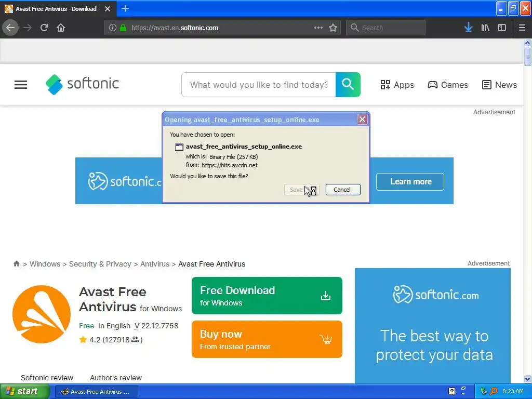This screenshot has width=532, height=399.
Task: Click the Softonic logo
Action: click(x=82, y=84)
